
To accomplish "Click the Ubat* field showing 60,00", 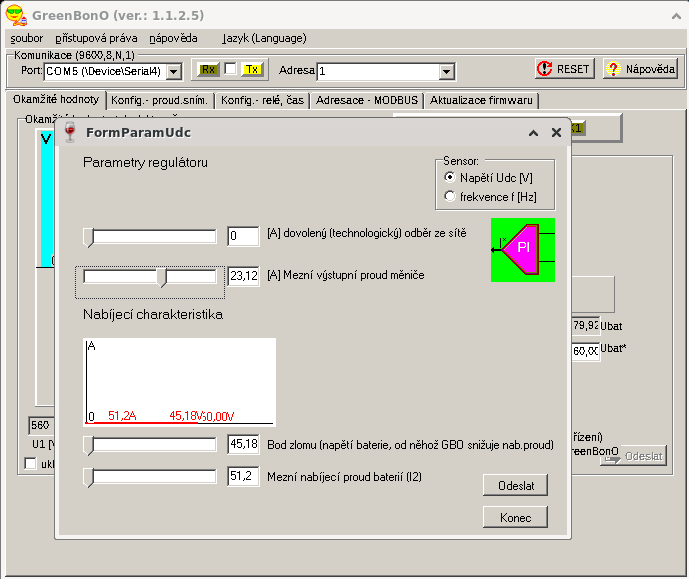I will coord(586,351).
